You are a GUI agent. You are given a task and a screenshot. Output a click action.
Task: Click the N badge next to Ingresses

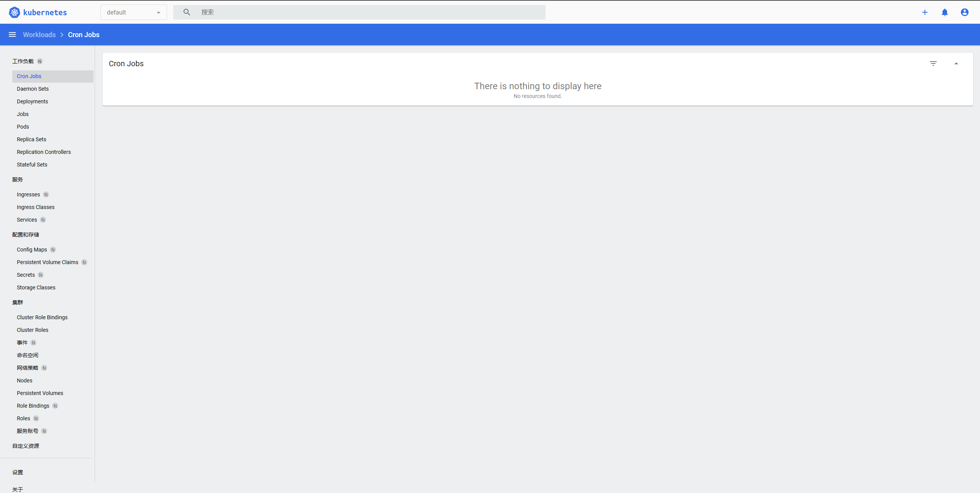point(46,194)
